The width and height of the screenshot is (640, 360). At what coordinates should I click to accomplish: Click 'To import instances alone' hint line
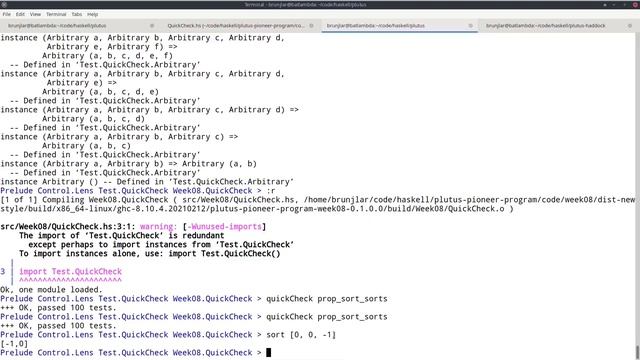[149, 253]
